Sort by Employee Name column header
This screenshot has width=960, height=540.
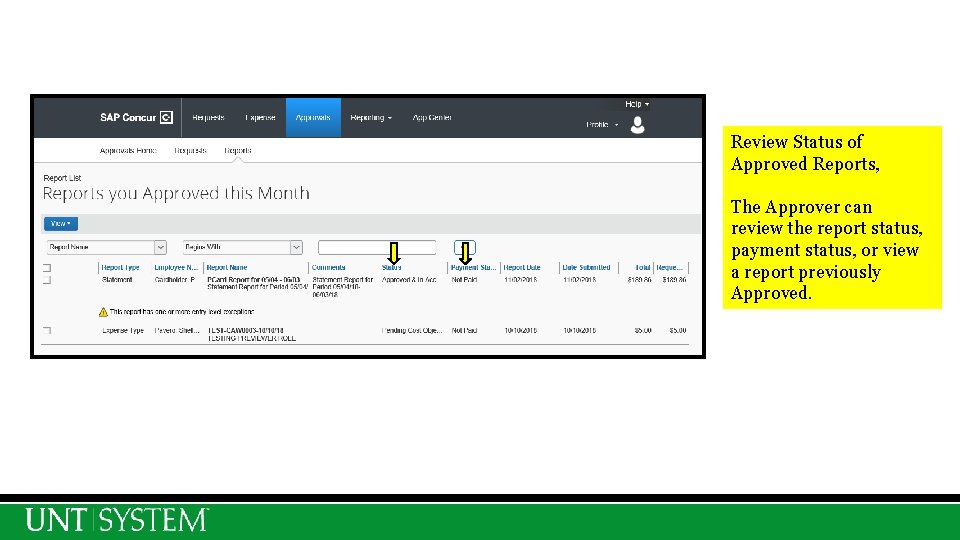176,268
